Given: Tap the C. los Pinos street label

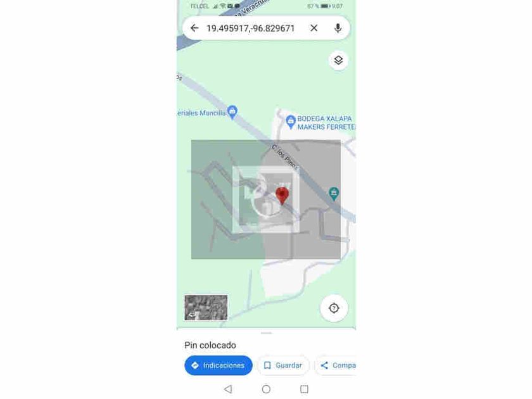Looking at the screenshot, I should point(285,157).
